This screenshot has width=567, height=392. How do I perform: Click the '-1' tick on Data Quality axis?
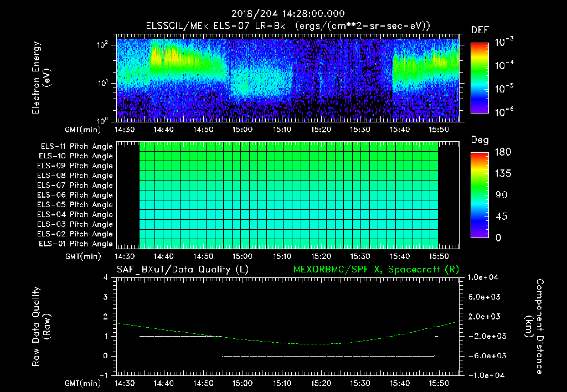pos(104,375)
